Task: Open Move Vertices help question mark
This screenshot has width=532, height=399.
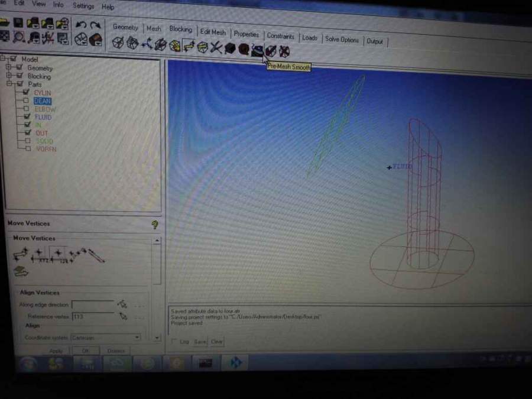Action: (x=155, y=225)
